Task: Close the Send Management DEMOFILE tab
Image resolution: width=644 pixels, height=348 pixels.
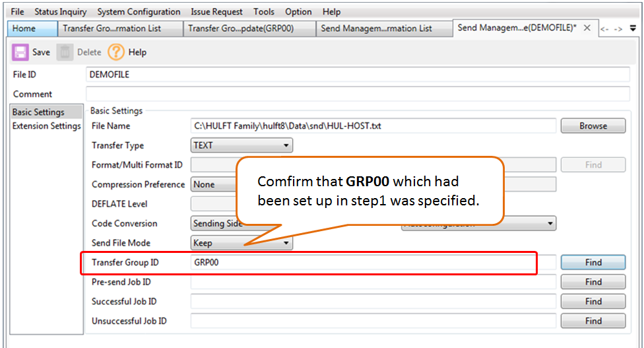Action: (587, 28)
